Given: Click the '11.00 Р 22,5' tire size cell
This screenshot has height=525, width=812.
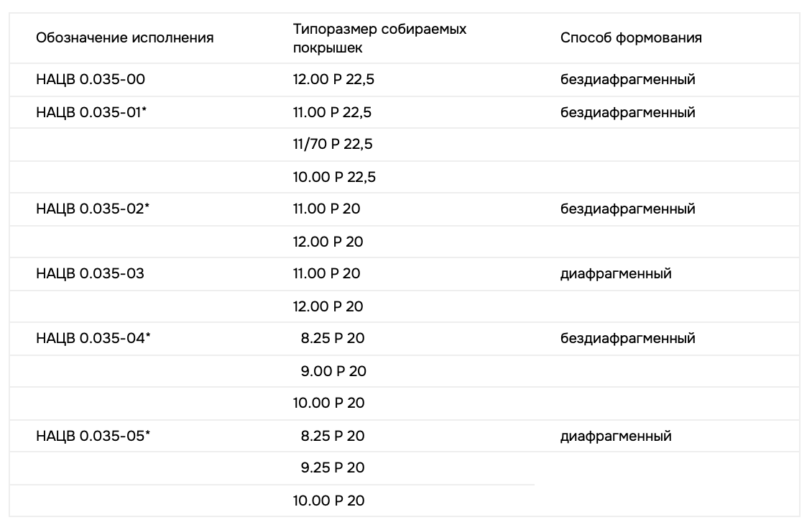Looking at the screenshot, I should point(332,112).
